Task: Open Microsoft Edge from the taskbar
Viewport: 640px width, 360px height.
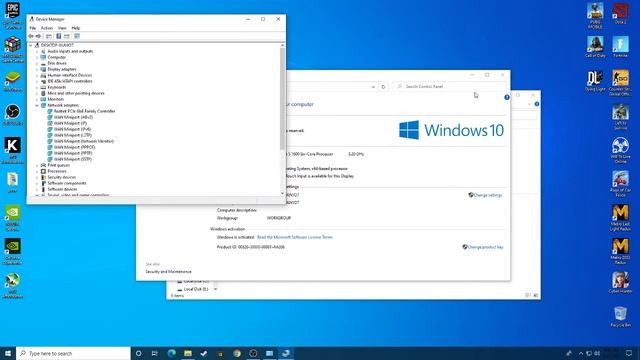Action: click(x=171, y=353)
